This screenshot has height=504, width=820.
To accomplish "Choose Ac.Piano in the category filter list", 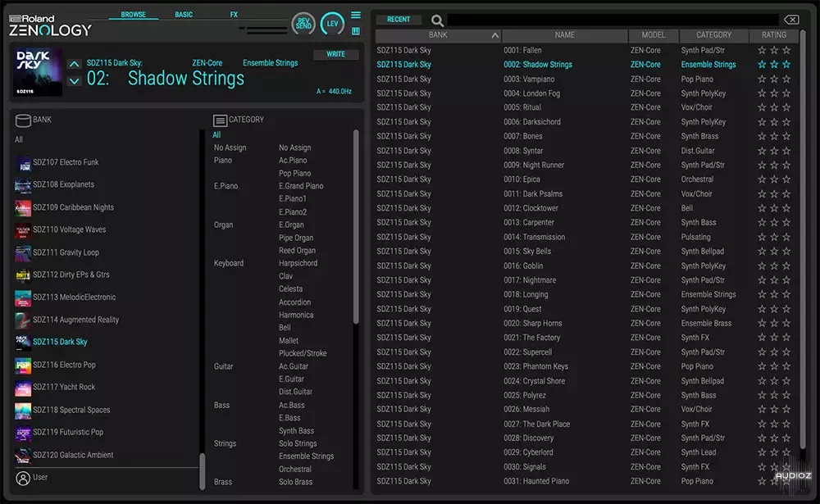I will pyautogui.click(x=293, y=161).
